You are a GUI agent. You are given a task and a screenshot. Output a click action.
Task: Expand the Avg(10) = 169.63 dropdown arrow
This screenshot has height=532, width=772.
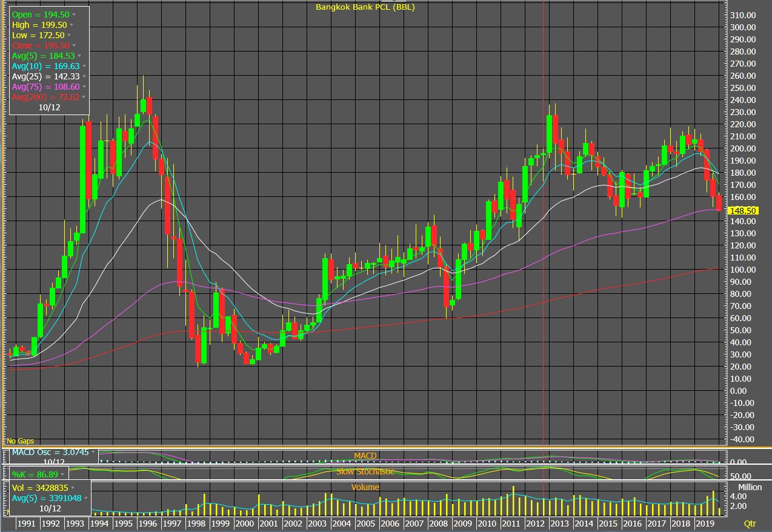[x=83, y=66]
